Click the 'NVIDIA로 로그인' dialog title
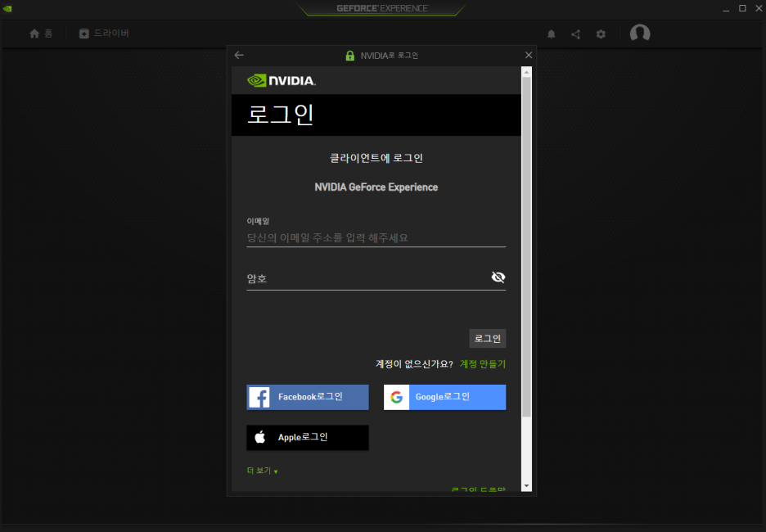This screenshot has height=532, width=766. 390,56
